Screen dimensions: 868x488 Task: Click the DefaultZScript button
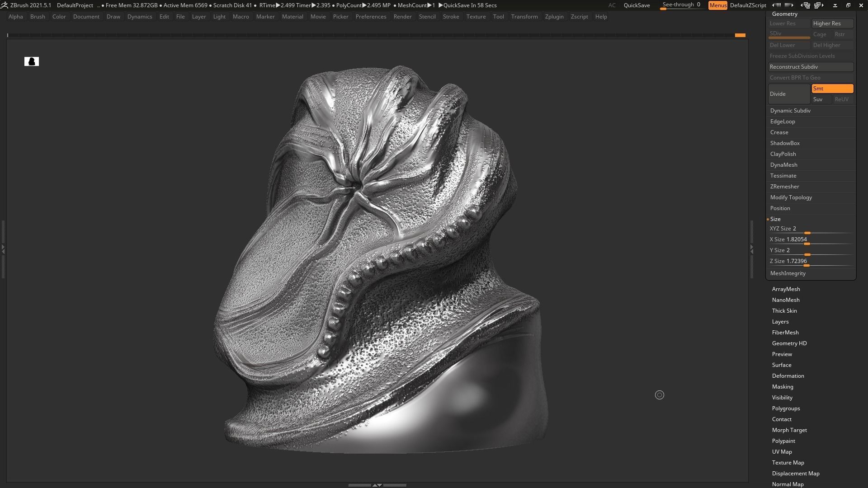748,5
